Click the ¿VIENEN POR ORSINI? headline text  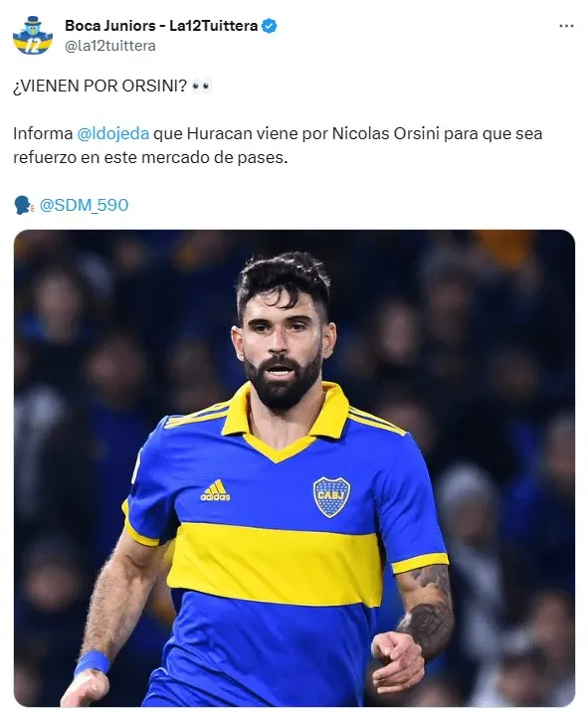click(x=99, y=86)
